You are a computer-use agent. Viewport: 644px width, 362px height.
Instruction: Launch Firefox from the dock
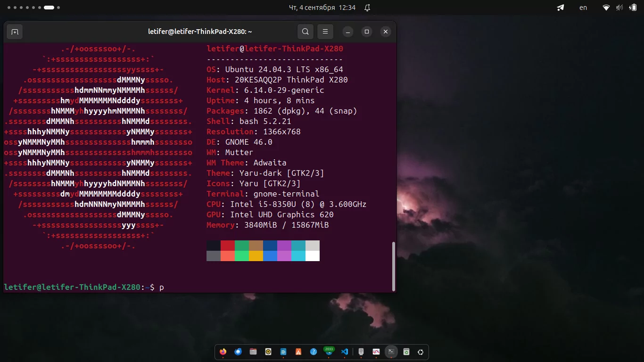click(x=223, y=352)
